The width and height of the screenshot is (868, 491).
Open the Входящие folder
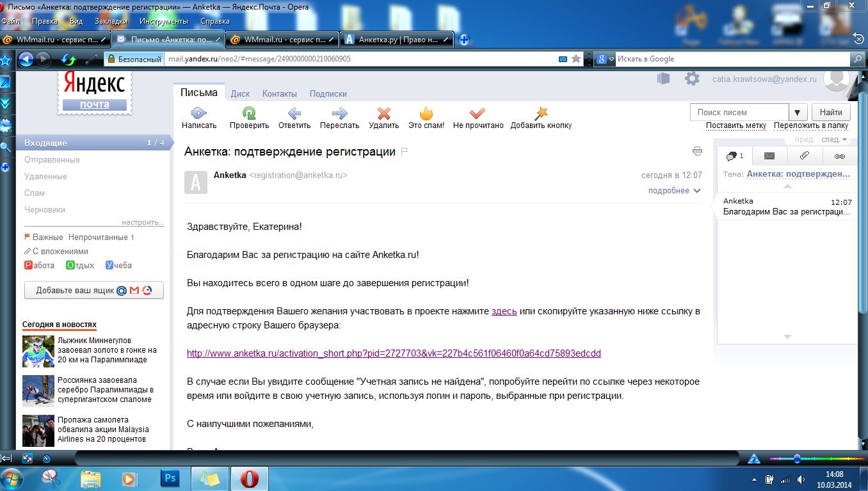(x=93, y=143)
